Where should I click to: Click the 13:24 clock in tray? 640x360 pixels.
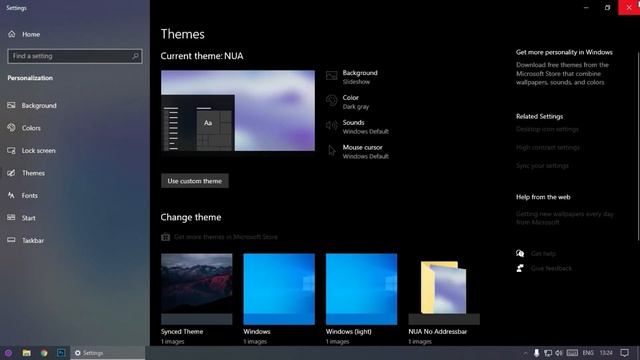[606, 353]
